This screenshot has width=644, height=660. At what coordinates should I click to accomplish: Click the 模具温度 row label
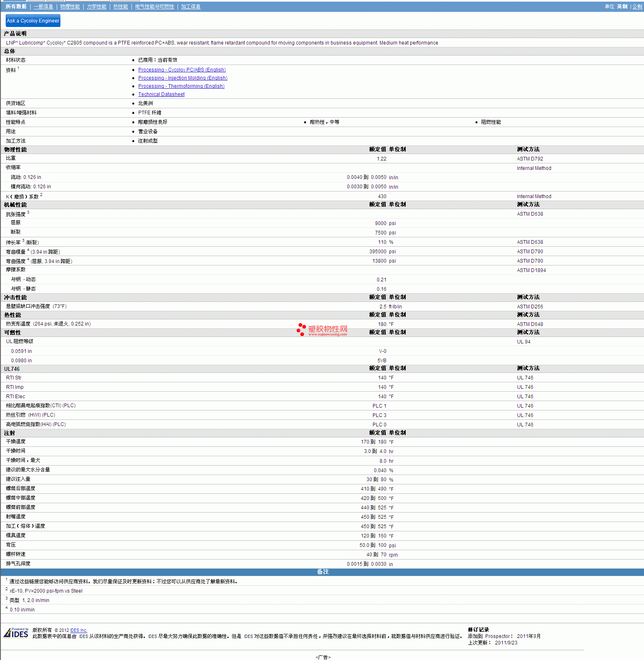click(16, 535)
